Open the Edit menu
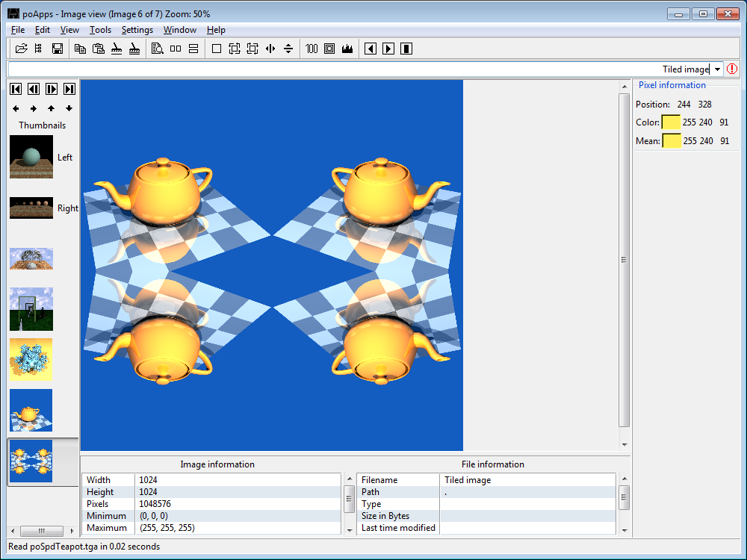 coord(43,30)
